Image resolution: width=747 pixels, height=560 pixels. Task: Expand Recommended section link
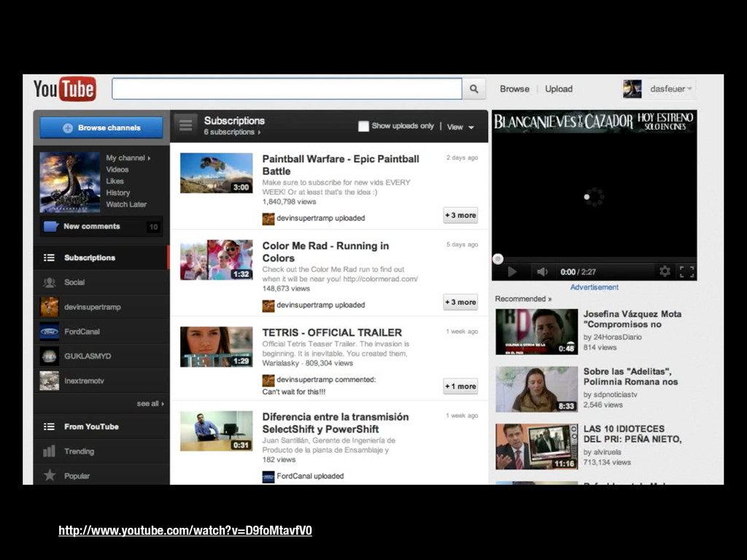point(523,299)
